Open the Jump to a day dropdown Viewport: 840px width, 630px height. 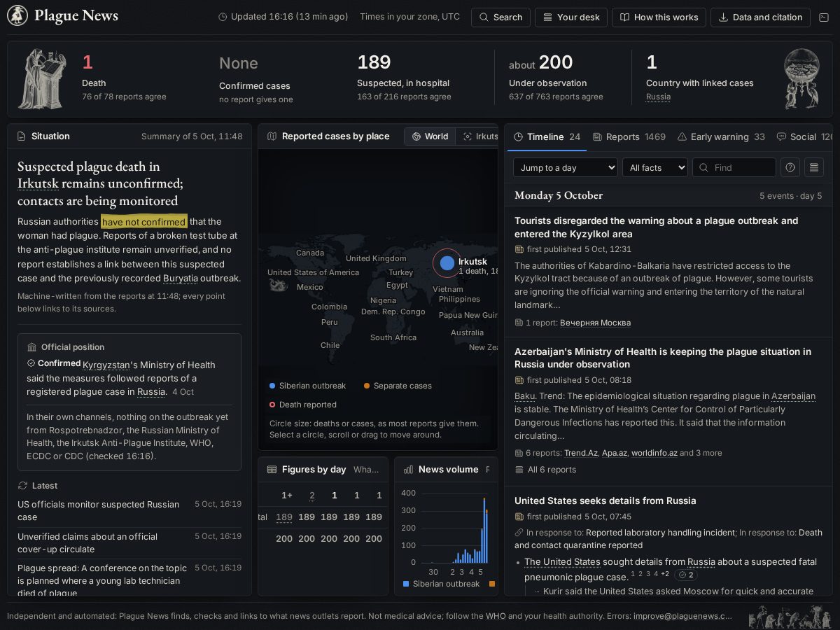566,167
